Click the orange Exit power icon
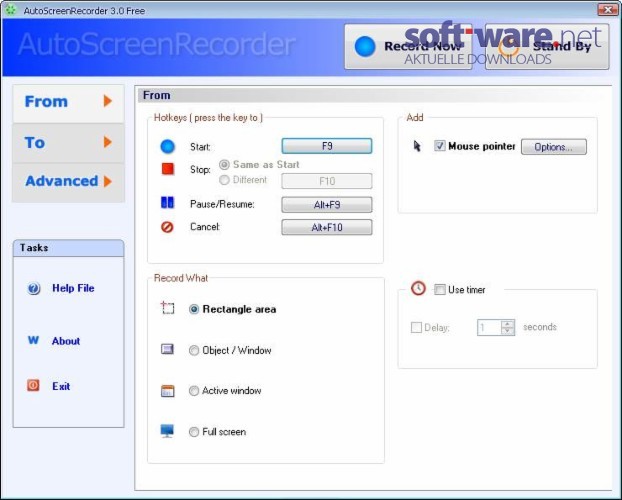622x500 pixels. (x=33, y=385)
